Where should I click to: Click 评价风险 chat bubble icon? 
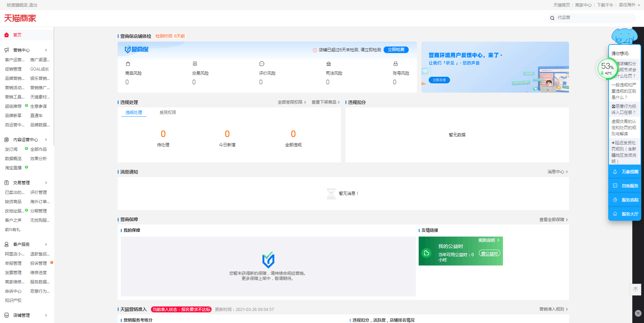262,64
